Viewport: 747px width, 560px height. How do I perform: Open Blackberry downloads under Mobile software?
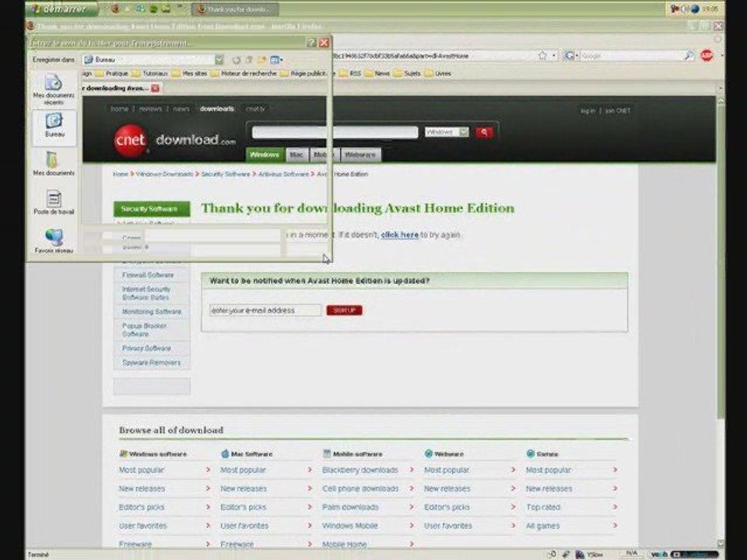[x=360, y=471]
